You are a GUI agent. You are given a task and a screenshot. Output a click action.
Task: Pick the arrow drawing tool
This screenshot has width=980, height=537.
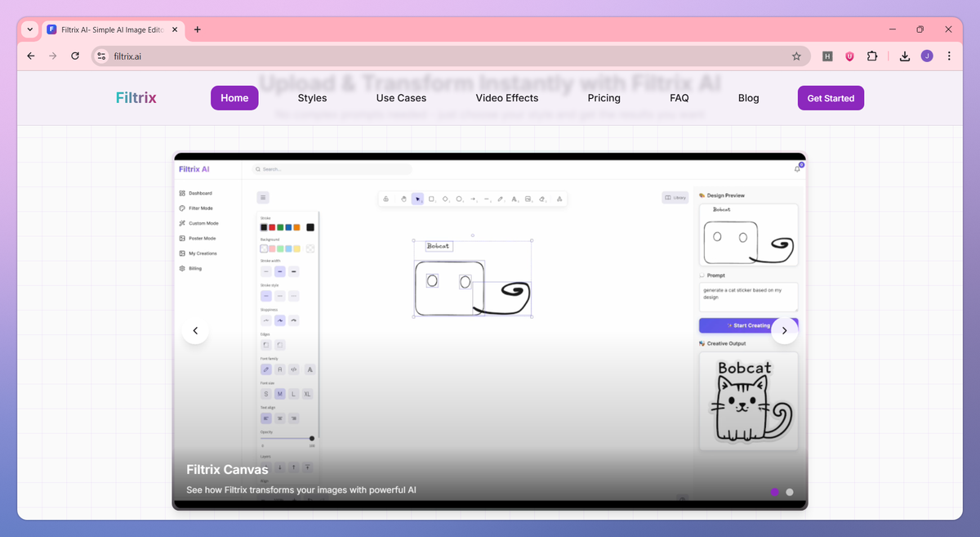(x=473, y=199)
